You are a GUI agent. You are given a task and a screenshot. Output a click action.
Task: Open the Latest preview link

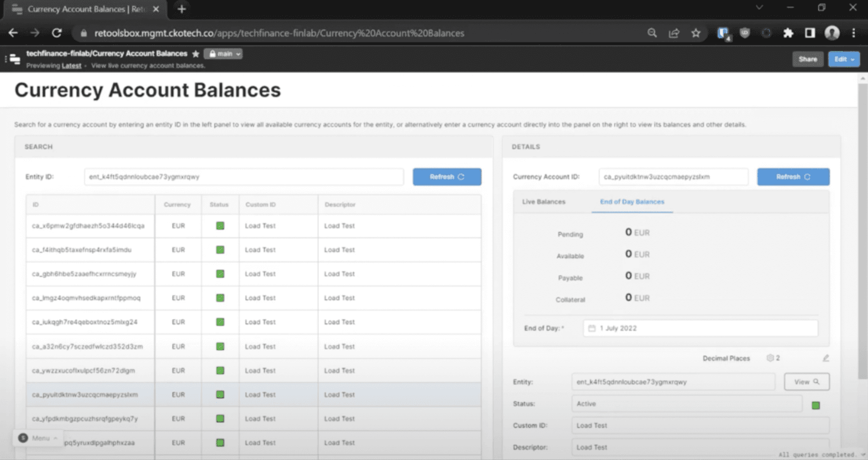pyautogui.click(x=71, y=65)
